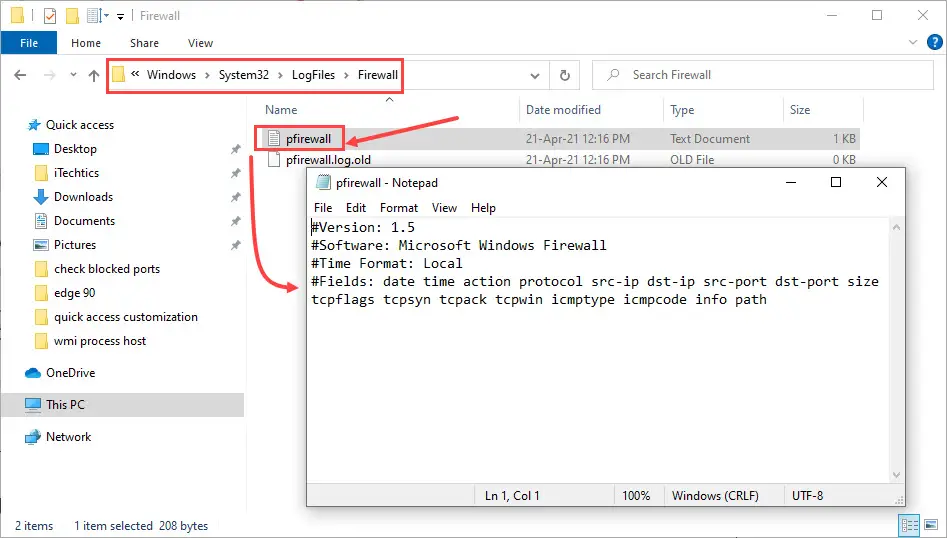Screen dimensions: 947x538
Task: Click the pin icon beside iTechtics
Action: (x=236, y=173)
